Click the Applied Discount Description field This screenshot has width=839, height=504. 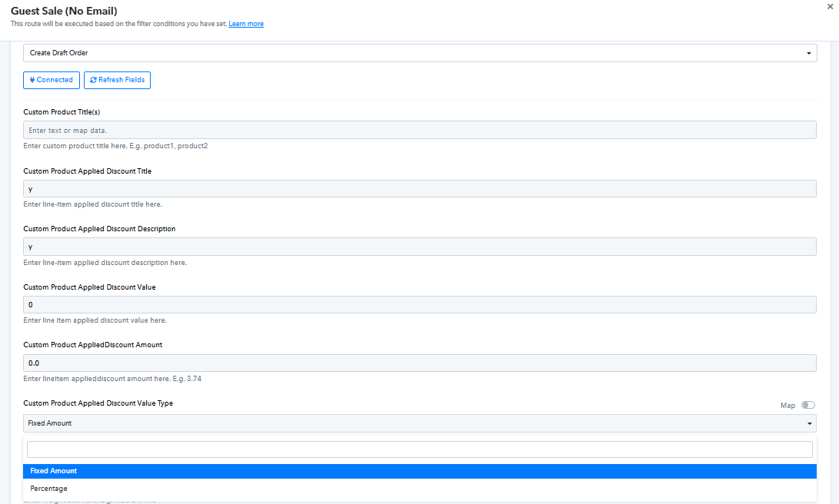420,247
